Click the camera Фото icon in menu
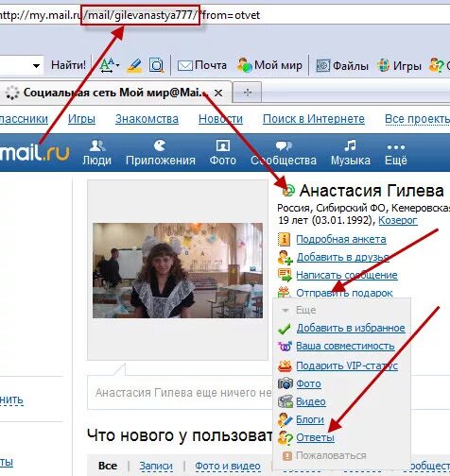The image size is (450, 476). pyautogui.click(x=286, y=383)
